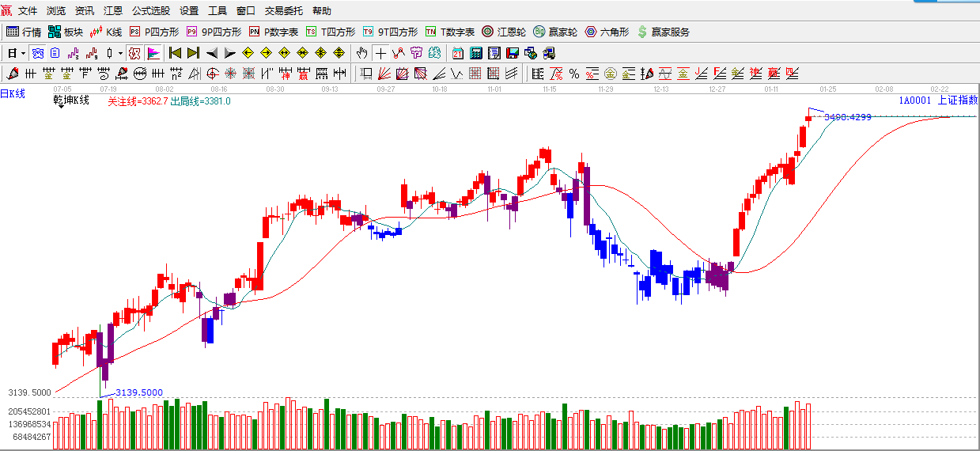The image size is (980, 451).
Task: Click the save floppy disk icon
Action: (512, 53)
